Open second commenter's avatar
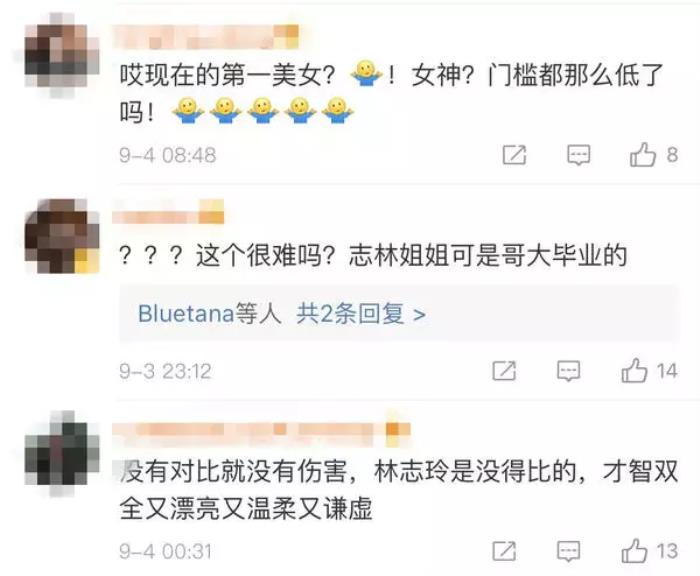Image resolution: width=700 pixels, height=576 pixels. click(62, 237)
